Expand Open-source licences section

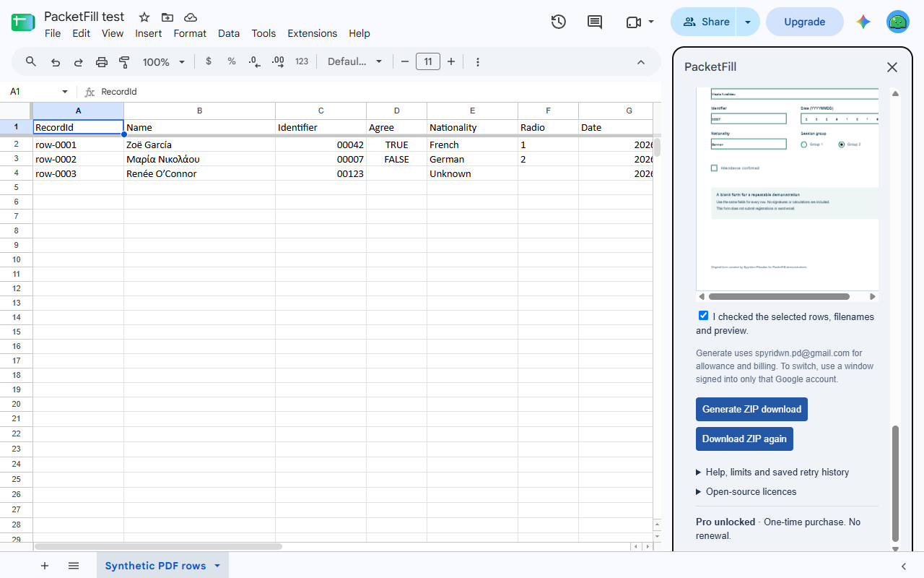tap(746, 491)
